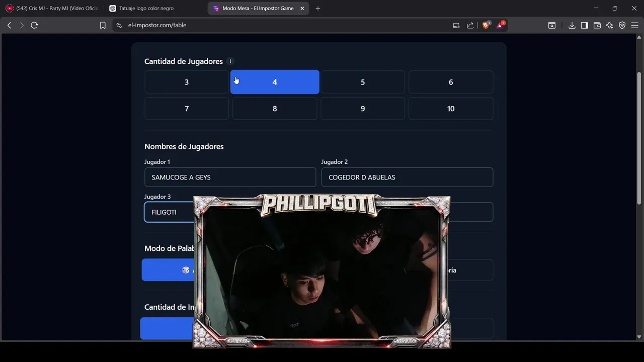Viewport: 644px width, 362px height.
Task: Select the dice random word mode button
Action: click(168, 270)
